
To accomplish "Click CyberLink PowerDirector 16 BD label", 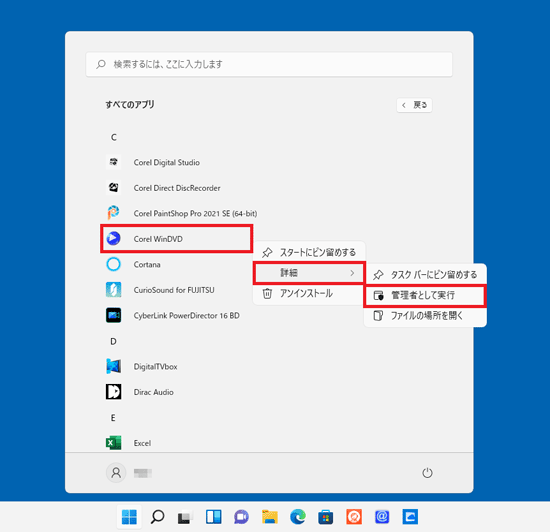I will [x=186, y=316].
